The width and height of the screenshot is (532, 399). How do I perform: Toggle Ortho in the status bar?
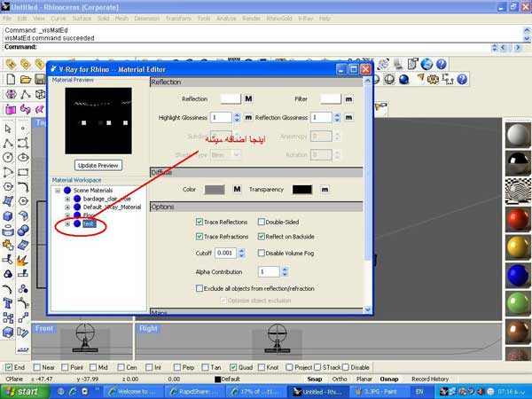(340, 379)
